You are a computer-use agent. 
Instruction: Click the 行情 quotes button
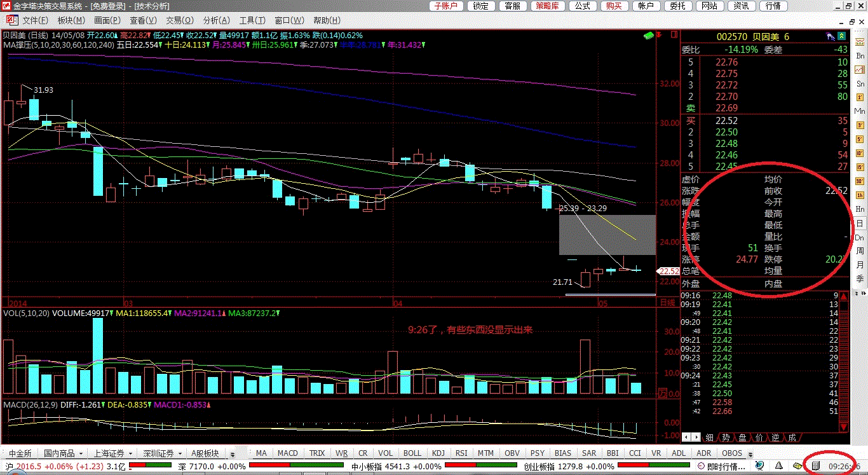773,6
